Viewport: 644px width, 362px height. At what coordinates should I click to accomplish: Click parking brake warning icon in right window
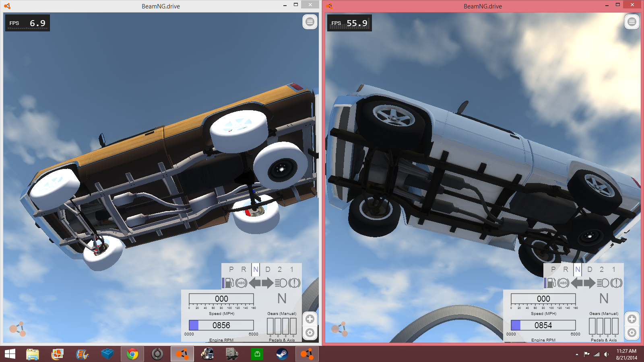pyautogui.click(x=616, y=283)
